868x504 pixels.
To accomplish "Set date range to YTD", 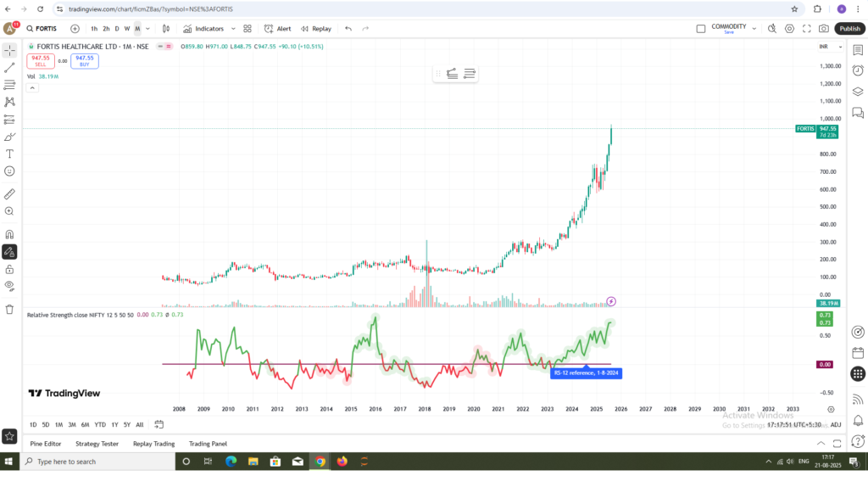I will point(100,425).
